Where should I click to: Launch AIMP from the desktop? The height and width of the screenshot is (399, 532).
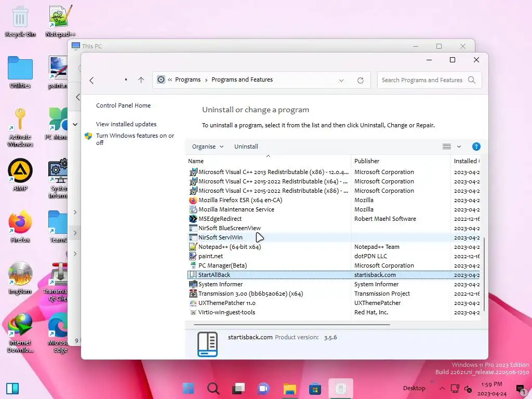(x=20, y=175)
